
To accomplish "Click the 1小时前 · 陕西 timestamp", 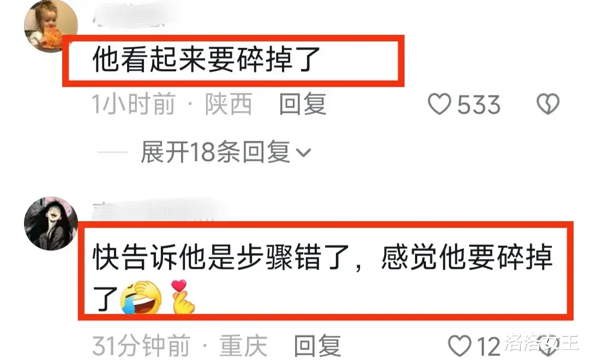I will tap(172, 104).
